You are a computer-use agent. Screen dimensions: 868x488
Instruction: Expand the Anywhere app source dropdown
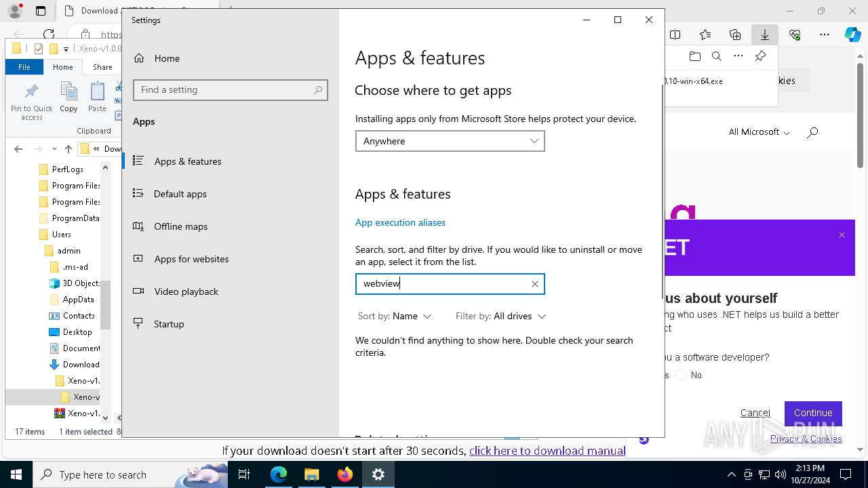[x=450, y=141]
